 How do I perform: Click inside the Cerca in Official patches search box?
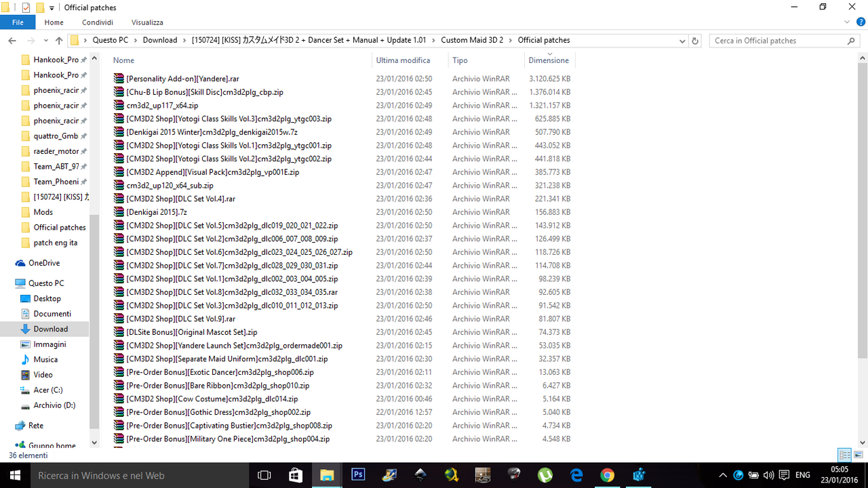pyautogui.click(x=780, y=41)
